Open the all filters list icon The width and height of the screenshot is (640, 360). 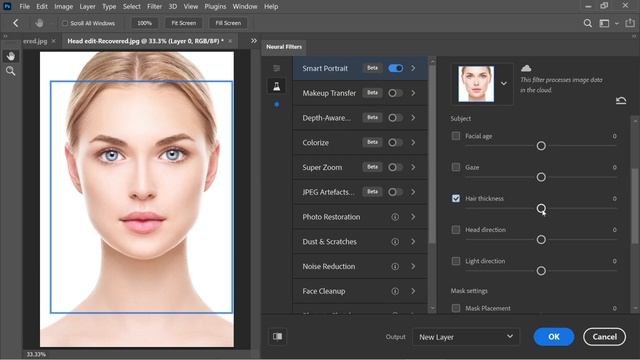[x=277, y=68]
